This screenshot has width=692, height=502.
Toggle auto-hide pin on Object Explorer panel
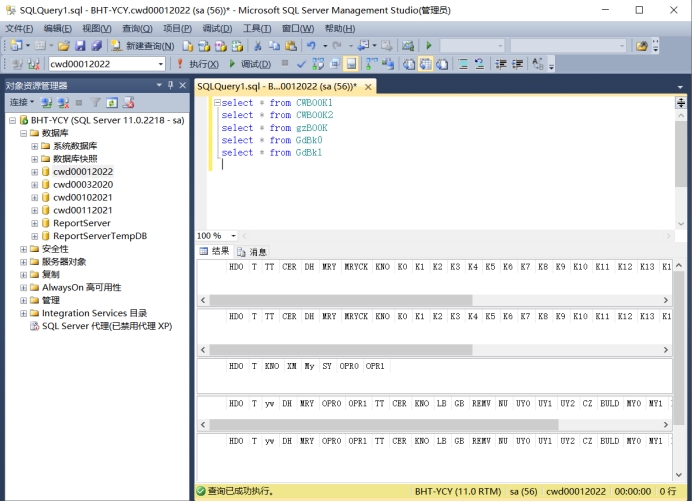[171, 85]
